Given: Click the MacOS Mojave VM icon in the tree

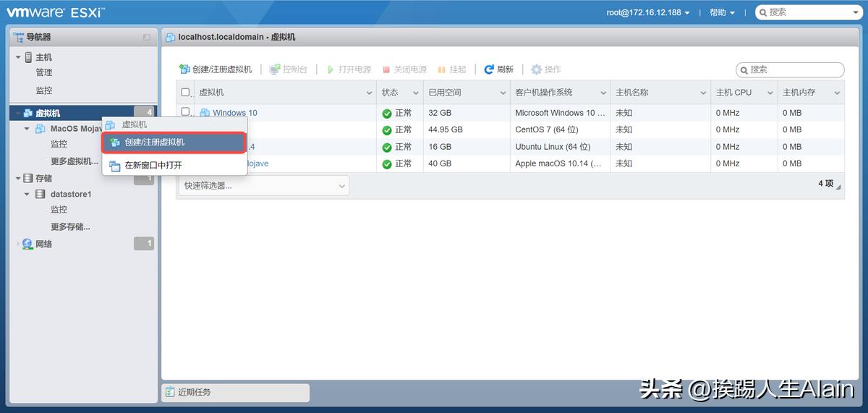Looking at the screenshot, I should pos(41,129).
